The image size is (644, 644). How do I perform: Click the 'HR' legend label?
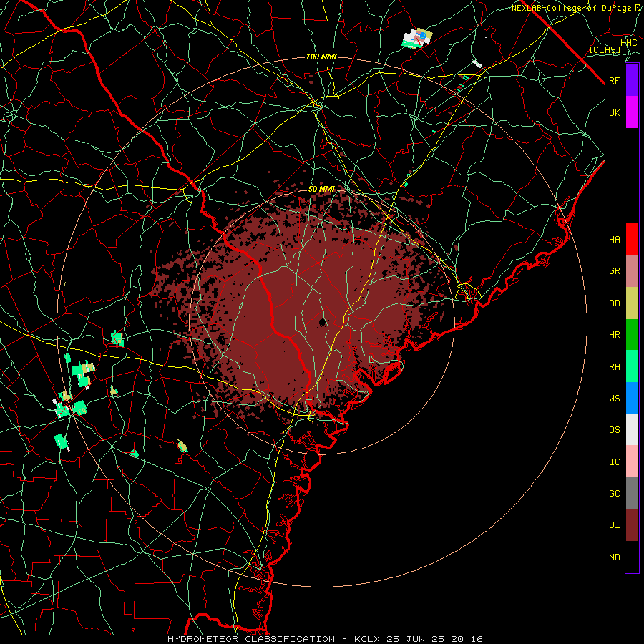click(x=614, y=335)
